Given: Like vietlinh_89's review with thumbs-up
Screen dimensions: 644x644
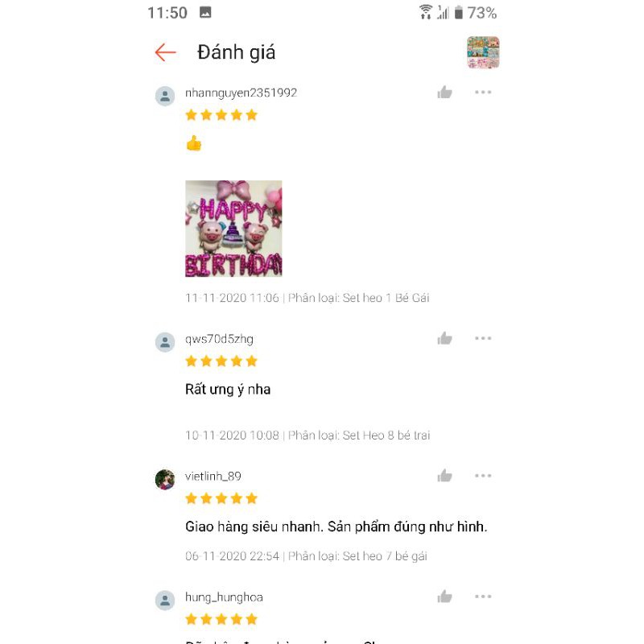Looking at the screenshot, I should (444, 476).
